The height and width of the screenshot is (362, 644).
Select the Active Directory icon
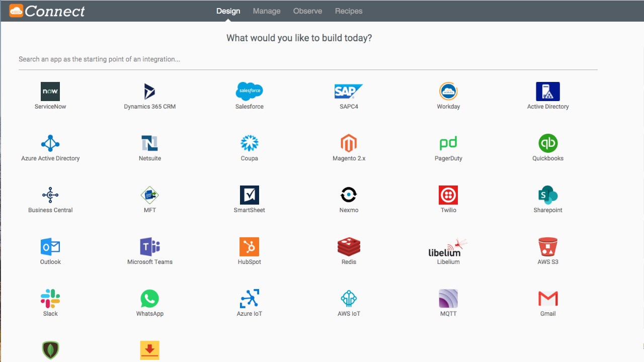click(x=548, y=92)
